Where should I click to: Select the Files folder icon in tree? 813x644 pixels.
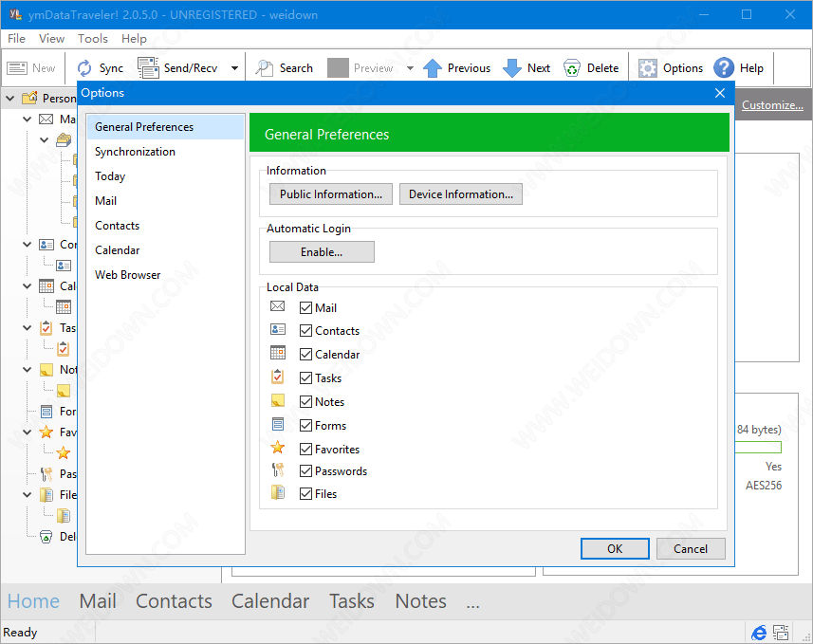pos(46,495)
